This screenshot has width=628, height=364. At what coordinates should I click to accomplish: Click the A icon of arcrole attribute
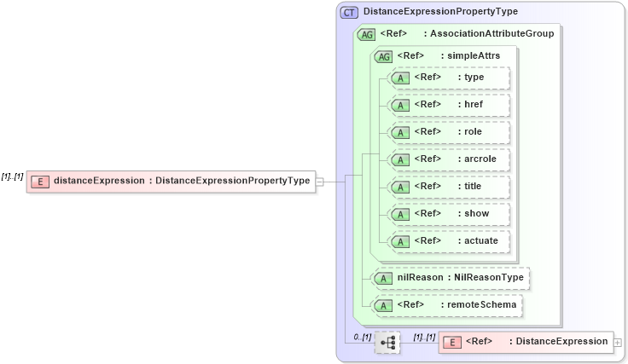coord(400,160)
